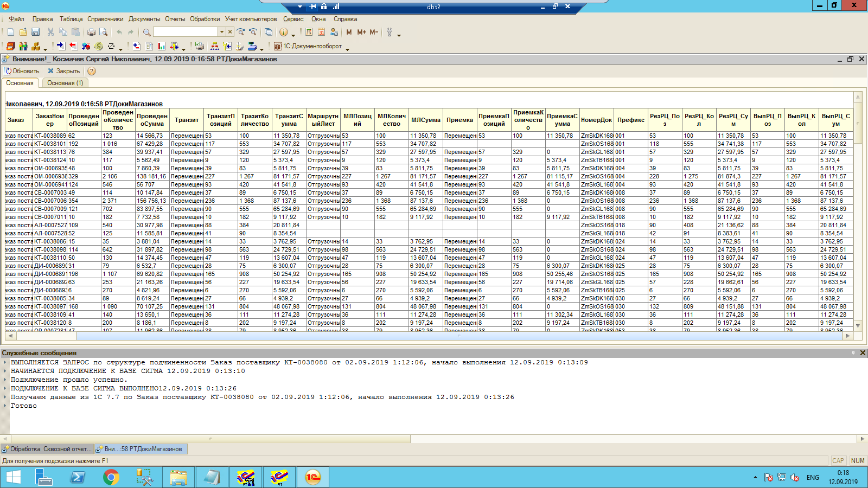
Task: Click the New document icon
Action: pos(10,33)
